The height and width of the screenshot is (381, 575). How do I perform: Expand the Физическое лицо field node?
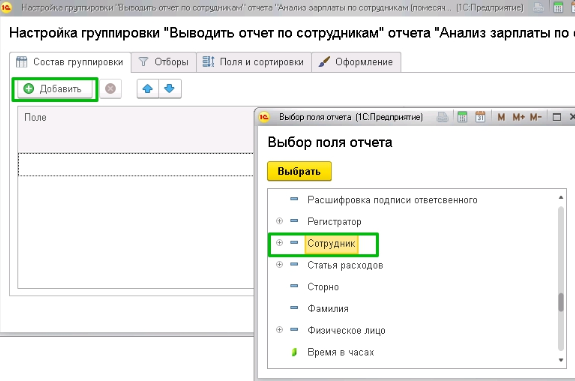click(x=279, y=330)
